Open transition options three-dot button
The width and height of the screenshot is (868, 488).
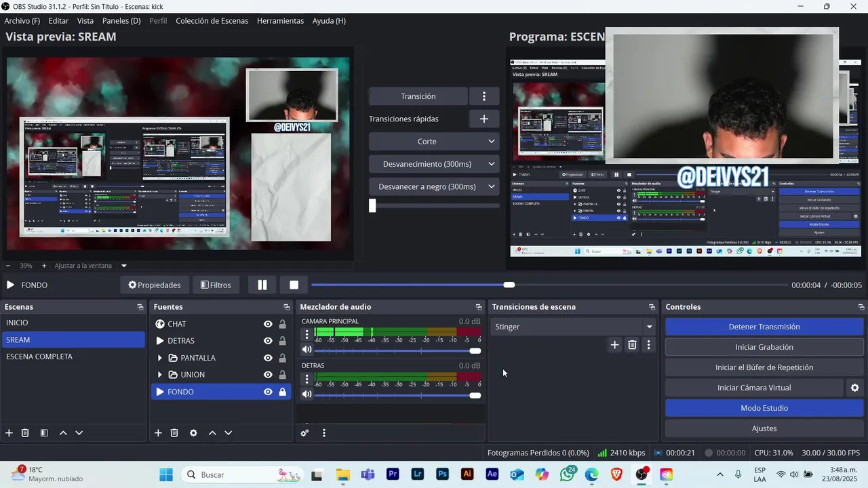click(x=484, y=96)
